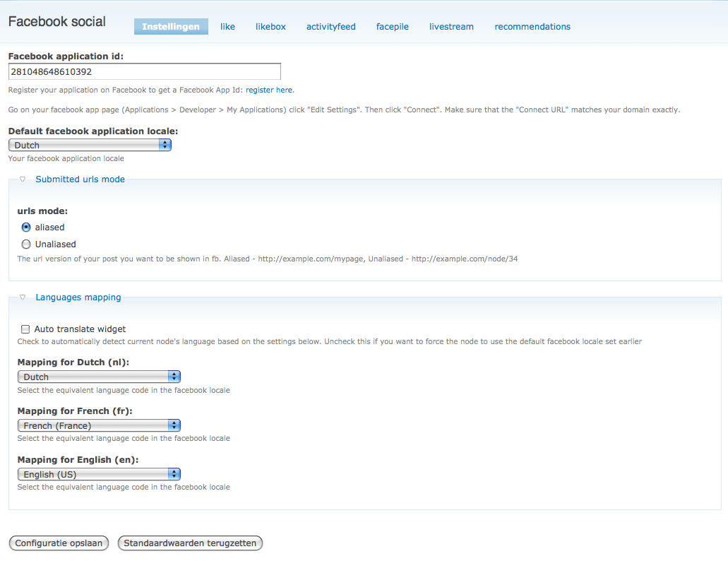Open the livestream tab
Viewport: 728px width, 561px height.
pos(451,26)
